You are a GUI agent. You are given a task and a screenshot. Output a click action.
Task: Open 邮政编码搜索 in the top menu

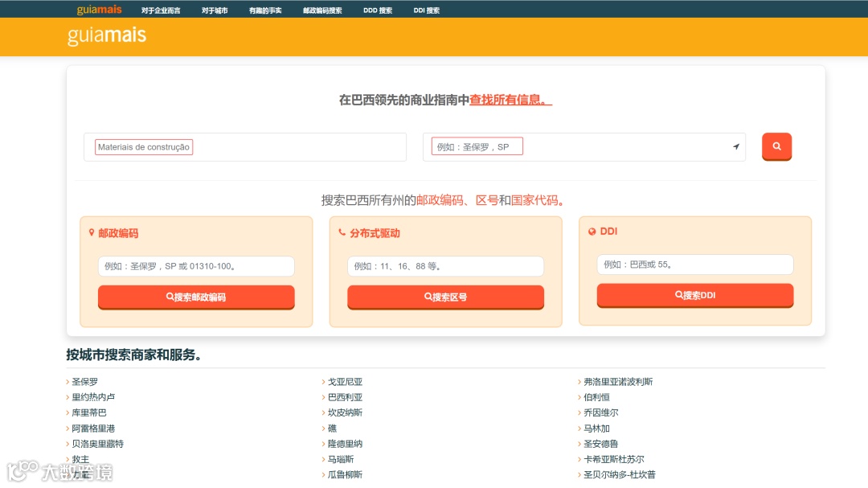[322, 10]
